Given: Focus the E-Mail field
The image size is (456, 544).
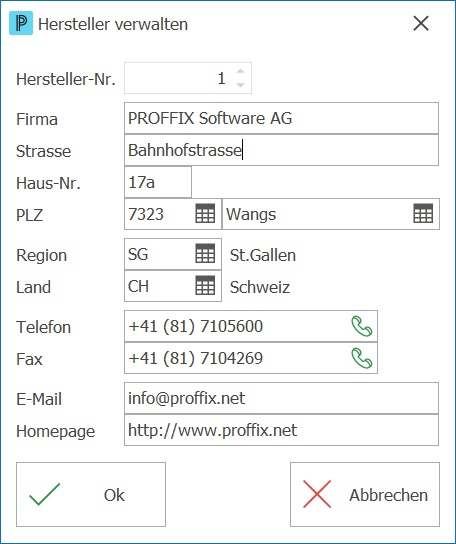Looking at the screenshot, I should [x=281, y=398].
